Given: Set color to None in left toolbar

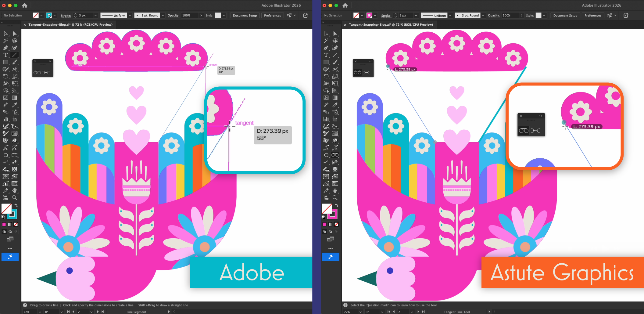Looking at the screenshot, I should (16, 224).
